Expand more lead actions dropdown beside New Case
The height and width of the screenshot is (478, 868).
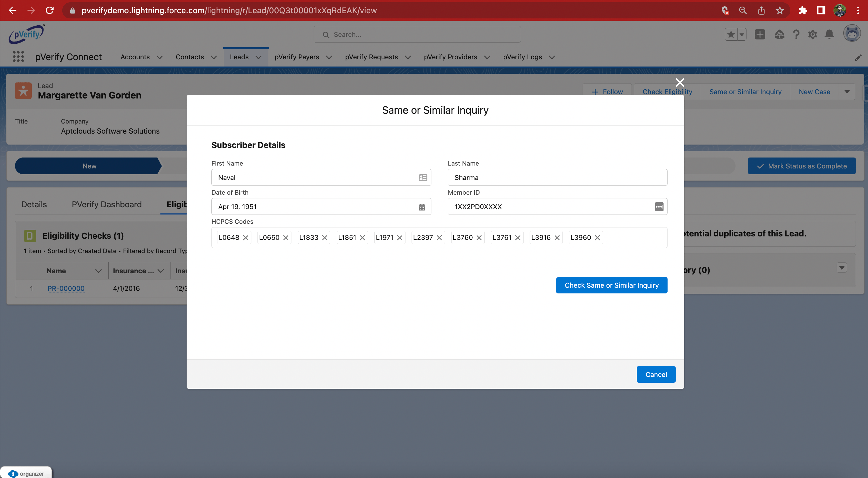coord(847,92)
